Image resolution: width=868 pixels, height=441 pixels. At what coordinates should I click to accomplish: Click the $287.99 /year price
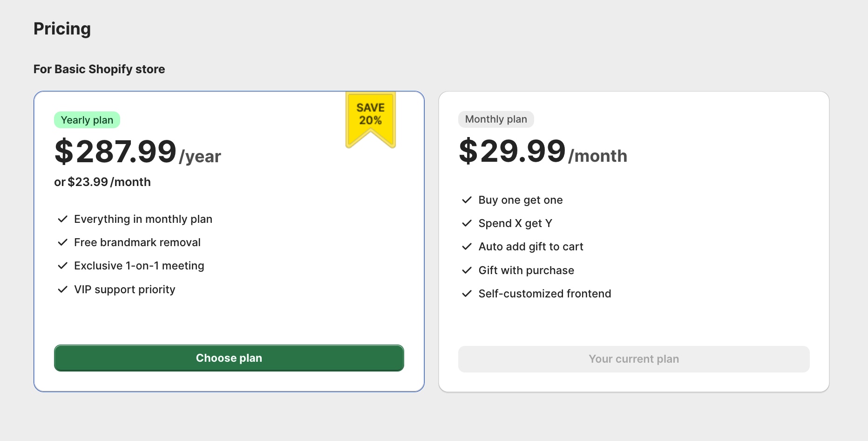[138, 152]
